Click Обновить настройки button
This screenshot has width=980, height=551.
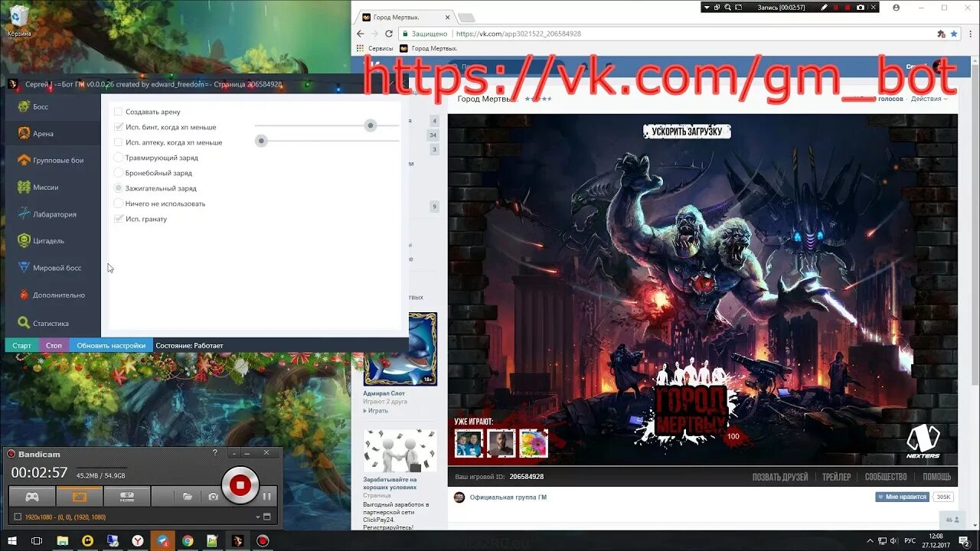pyautogui.click(x=111, y=346)
